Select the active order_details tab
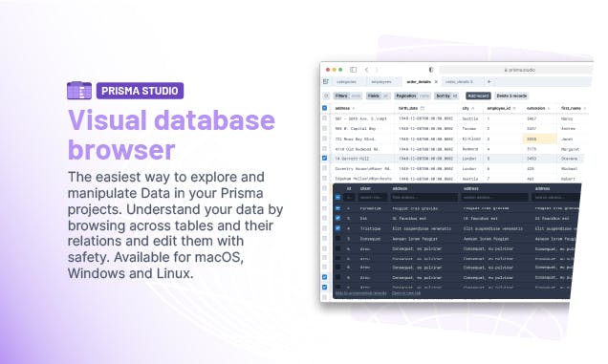 [419, 82]
